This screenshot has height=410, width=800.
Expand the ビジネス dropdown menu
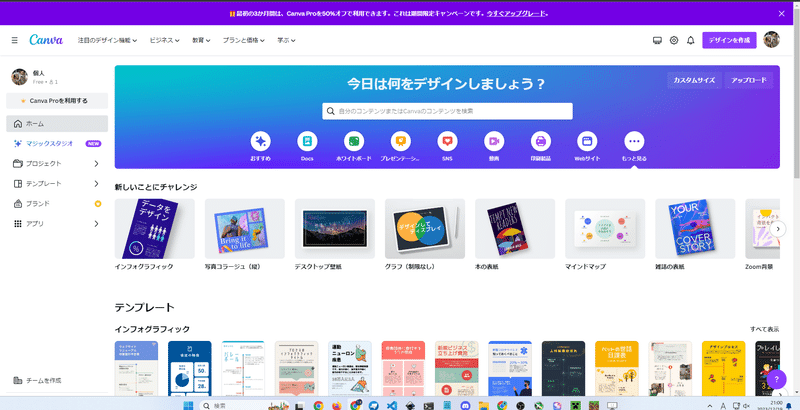click(x=164, y=40)
